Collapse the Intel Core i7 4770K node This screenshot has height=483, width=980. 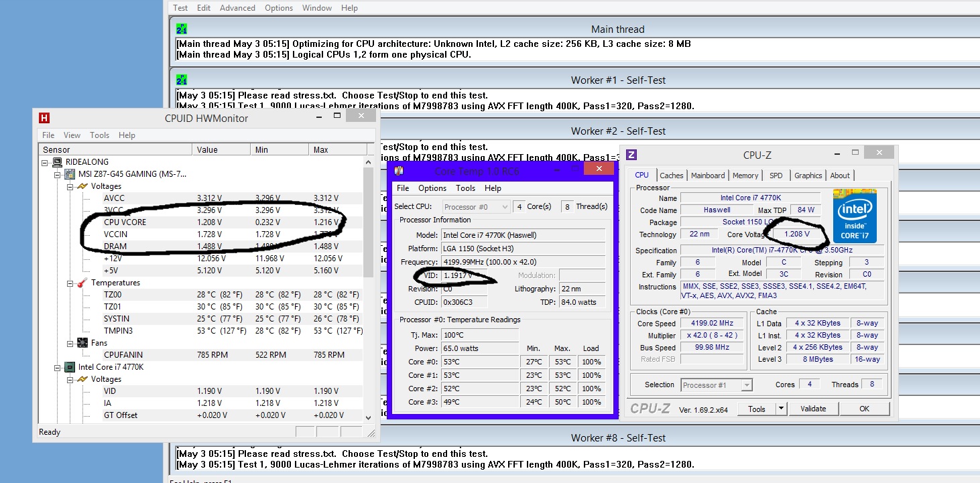pyautogui.click(x=58, y=367)
